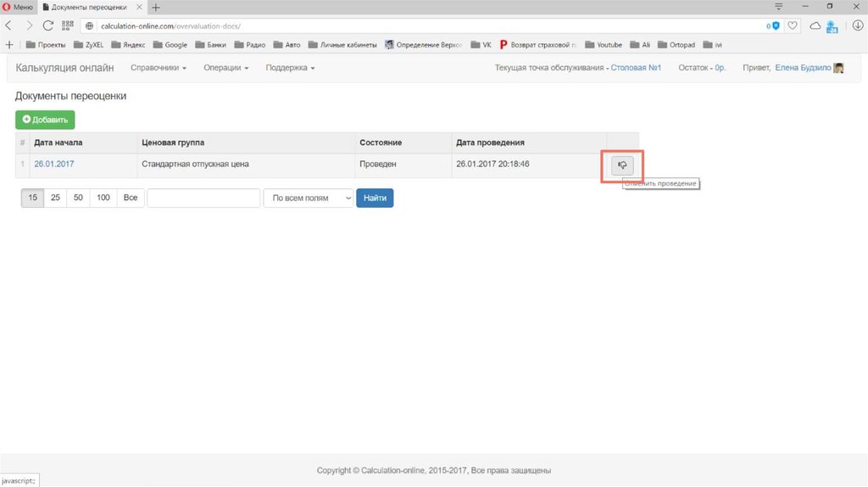Viewport: 868px width, 487px height.
Task: Select 50 rows per page
Action: [78, 198]
